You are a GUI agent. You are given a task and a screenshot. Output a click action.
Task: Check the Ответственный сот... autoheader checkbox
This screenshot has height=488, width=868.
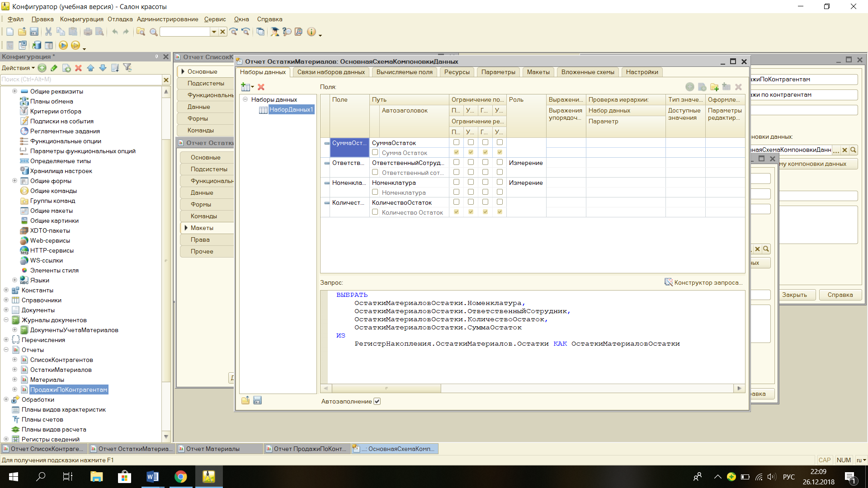tap(375, 172)
